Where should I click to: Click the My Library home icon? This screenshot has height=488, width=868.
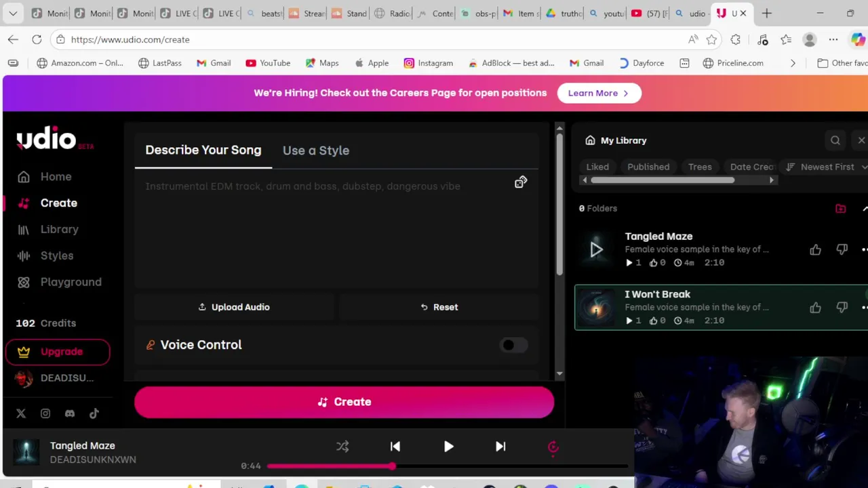click(x=590, y=140)
